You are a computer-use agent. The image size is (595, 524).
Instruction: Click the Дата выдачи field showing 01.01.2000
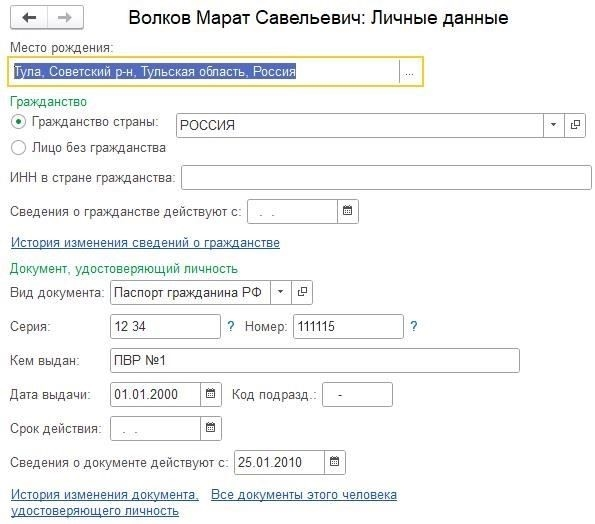(155, 394)
